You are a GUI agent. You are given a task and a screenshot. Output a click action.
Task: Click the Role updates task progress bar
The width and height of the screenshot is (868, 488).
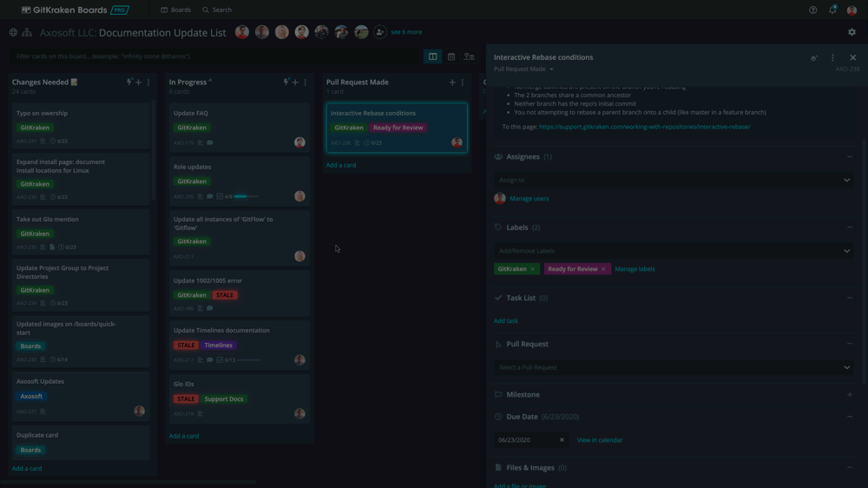tap(247, 196)
